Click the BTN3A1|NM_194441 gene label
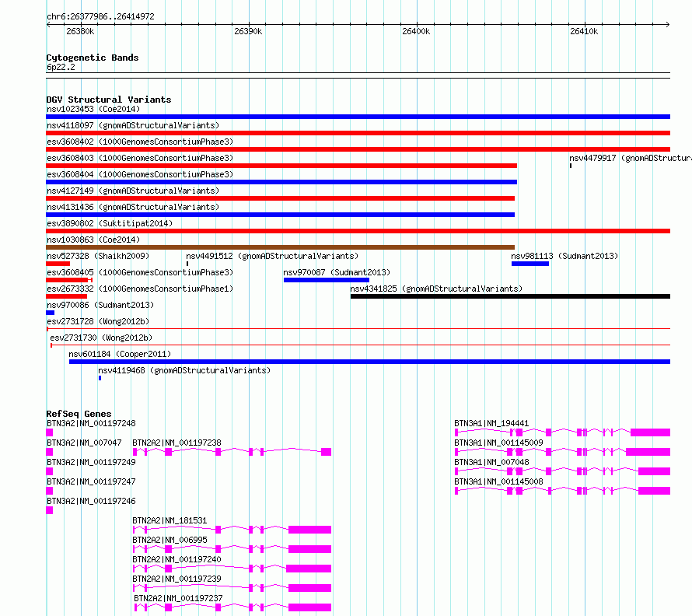This screenshot has height=616, width=692. pyautogui.click(x=491, y=423)
